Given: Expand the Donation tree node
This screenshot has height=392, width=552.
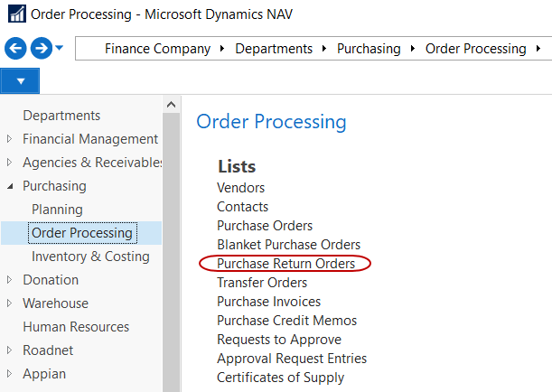Looking at the screenshot, I should pos(10,280).
